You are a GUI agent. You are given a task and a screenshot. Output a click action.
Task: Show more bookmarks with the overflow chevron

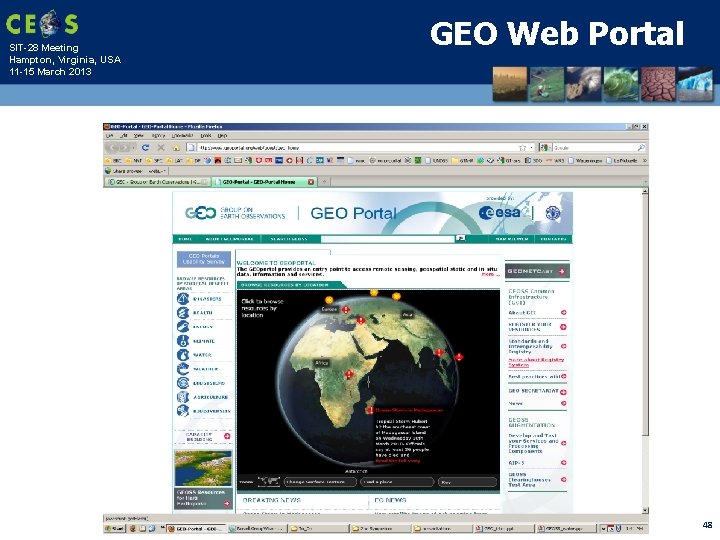tap(644, 160)
